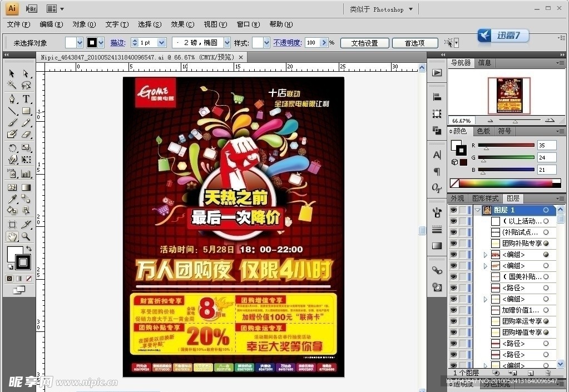Click the delete layer trash icon
The height and width of the screenshot is (392, 569).
click(x=548, y=373)
